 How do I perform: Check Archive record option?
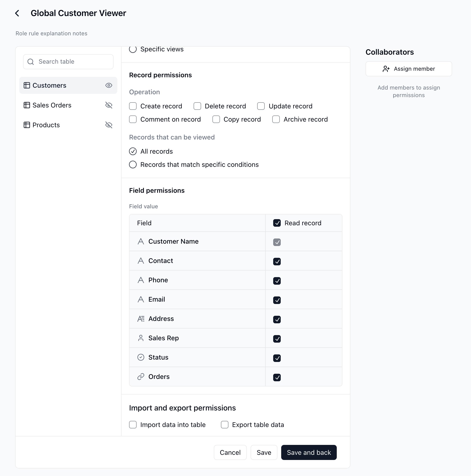pos(276,119)
